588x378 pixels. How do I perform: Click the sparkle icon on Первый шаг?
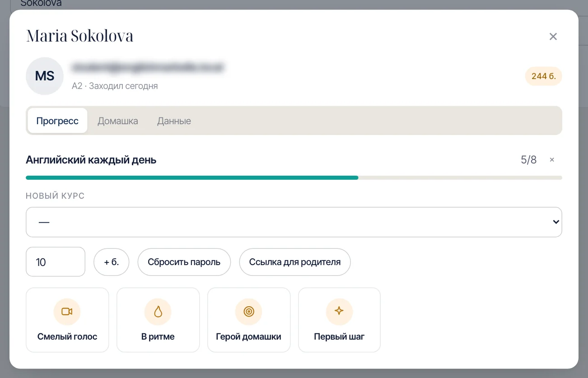pyautogui.click(x=339, y=311)
